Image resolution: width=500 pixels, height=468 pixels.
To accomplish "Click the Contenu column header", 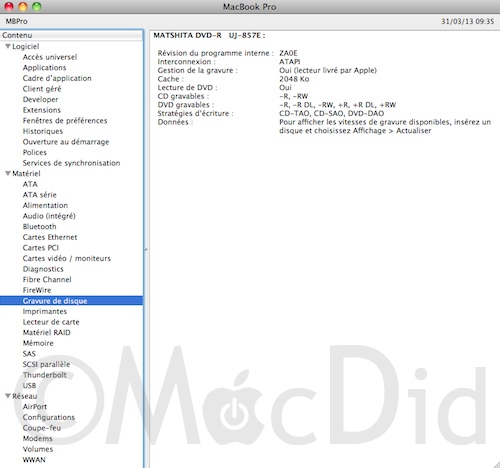I will pos(71,35).
